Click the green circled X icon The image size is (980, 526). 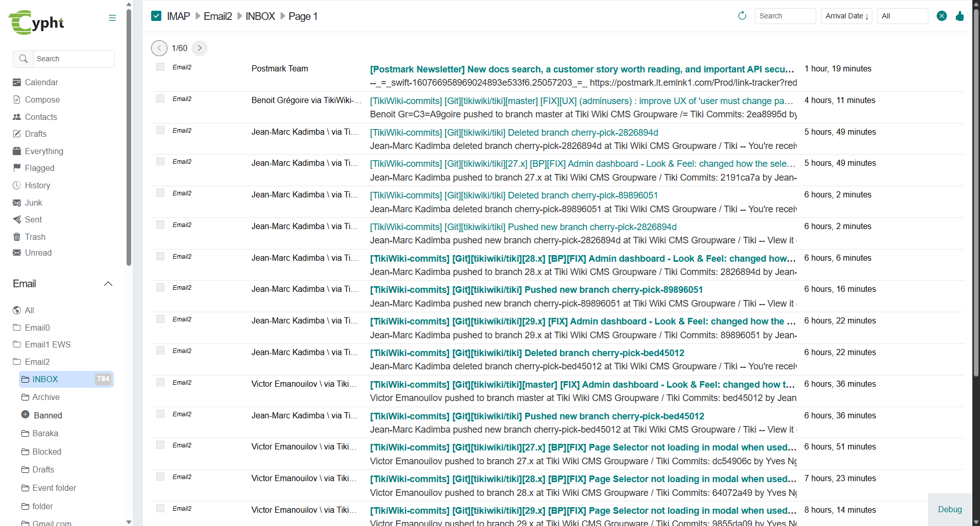point(942,16)
